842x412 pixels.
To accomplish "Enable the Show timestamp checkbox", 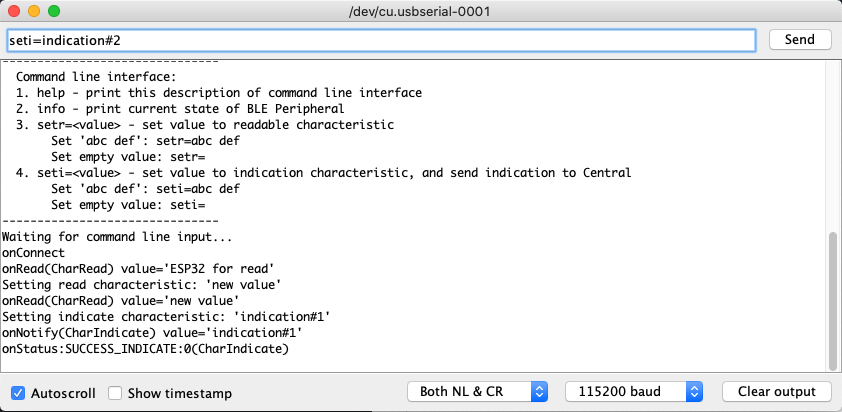I will (x=115, y=393).
